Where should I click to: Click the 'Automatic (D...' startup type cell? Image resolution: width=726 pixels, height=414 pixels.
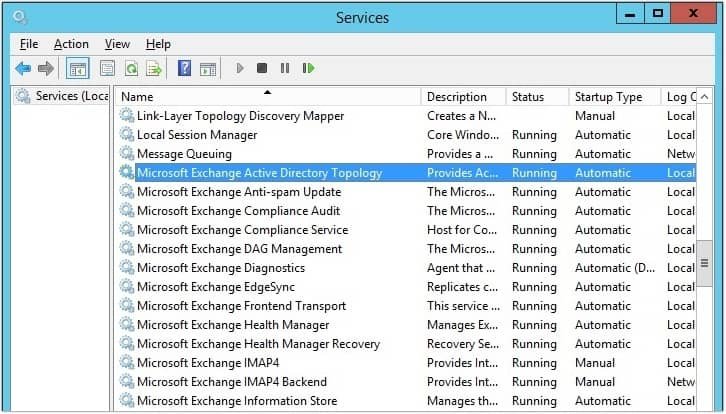[615, 268]
